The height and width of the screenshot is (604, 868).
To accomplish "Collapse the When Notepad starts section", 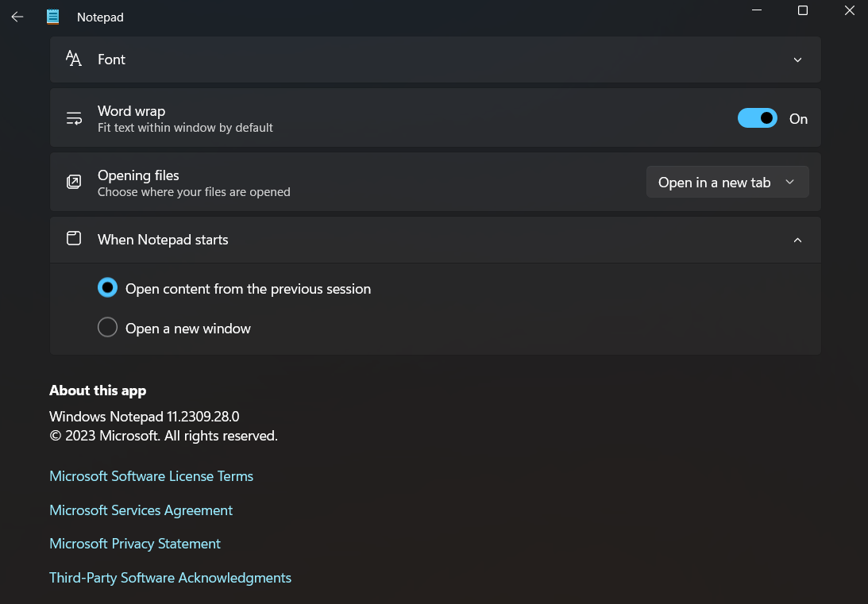I will click(797, 240).
